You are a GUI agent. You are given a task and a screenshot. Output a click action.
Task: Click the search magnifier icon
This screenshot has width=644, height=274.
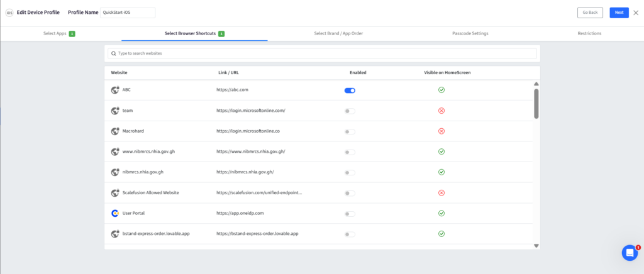pos(114,53)
